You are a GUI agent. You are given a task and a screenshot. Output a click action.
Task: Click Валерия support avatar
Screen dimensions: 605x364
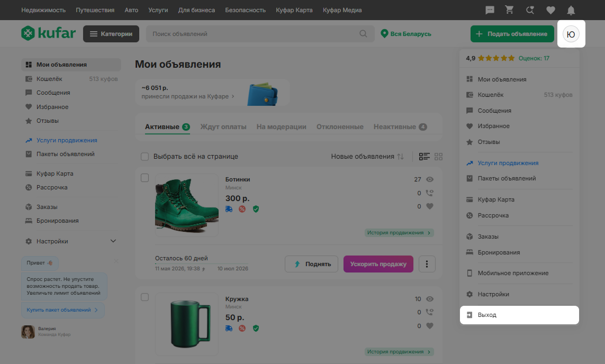28,332
